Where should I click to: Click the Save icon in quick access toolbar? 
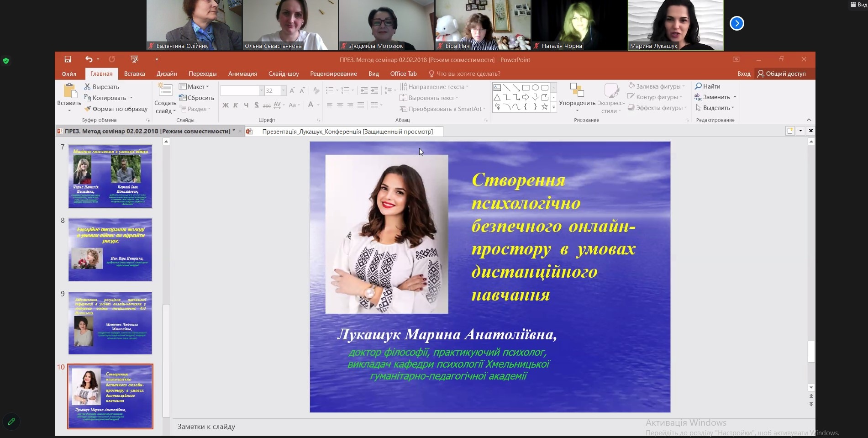(x=68, y=59)
